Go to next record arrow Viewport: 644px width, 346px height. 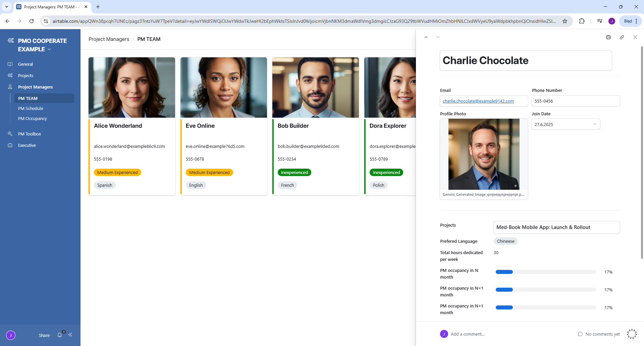coord(438,37)
